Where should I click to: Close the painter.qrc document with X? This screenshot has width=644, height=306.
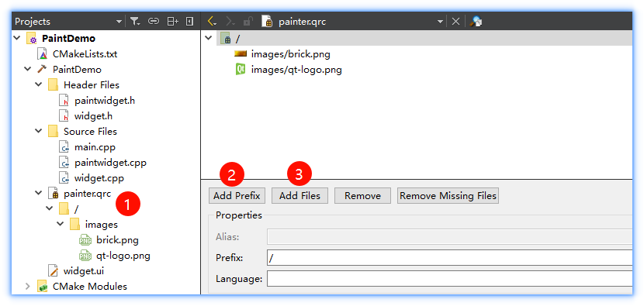click(x=455, y=22)
